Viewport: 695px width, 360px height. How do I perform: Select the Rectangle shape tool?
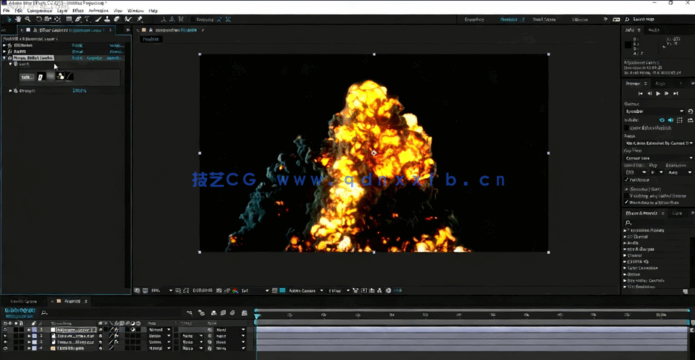(69, 19)
